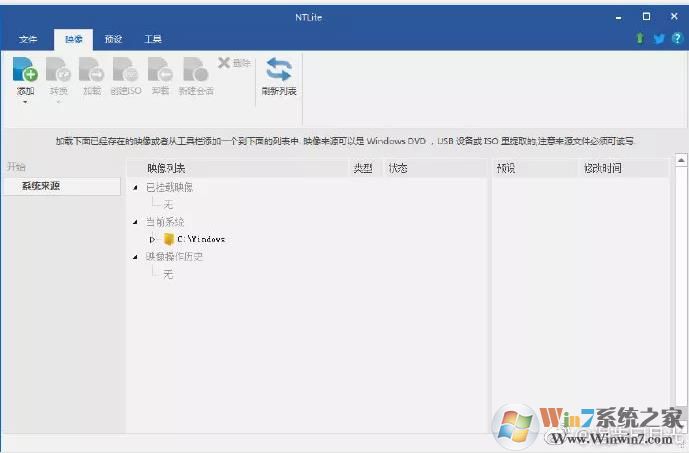Expand the C:\Windows tree node

[x=152, y=239]
